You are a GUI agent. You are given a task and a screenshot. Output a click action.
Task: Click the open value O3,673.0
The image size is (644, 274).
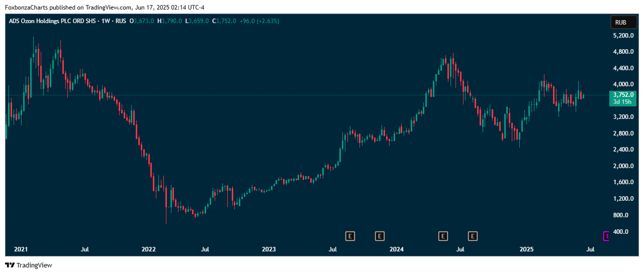pos(142,22)
